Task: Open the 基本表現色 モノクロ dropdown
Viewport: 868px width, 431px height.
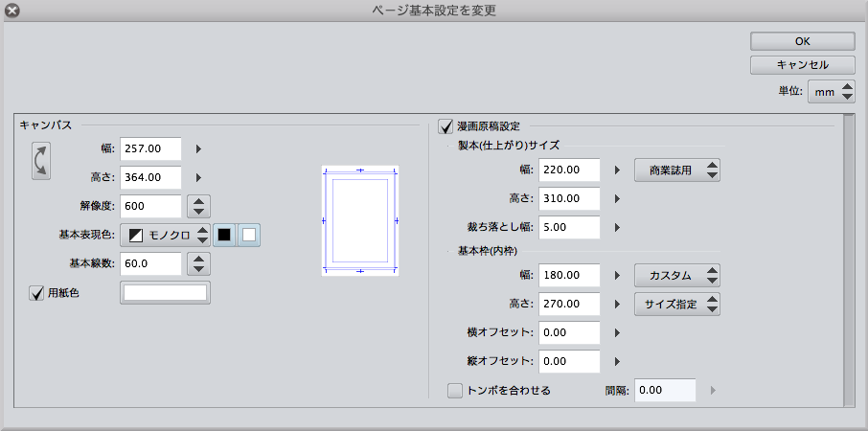Action: coord(165,236)
